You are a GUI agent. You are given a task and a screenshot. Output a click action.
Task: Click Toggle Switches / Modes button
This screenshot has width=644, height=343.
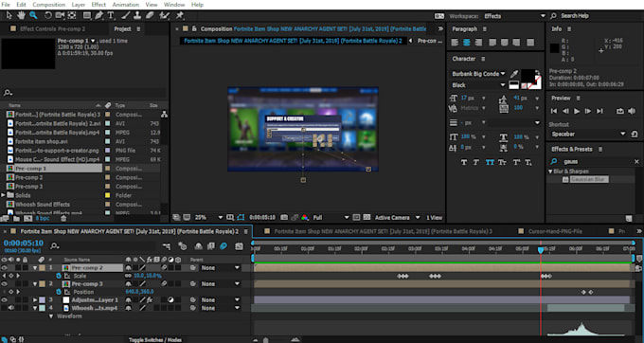click(155, 340)
